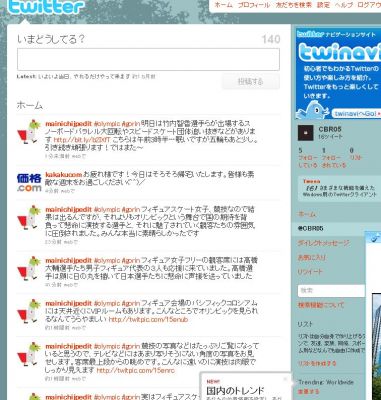The width and height of the screenshot is (381, 400).
Task: Open 設定 in top navigation
Action: tap(323, 5)
